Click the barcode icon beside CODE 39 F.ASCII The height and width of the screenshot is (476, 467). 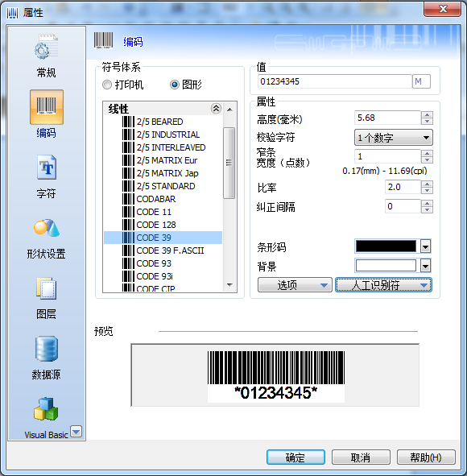tap(128, 250)
